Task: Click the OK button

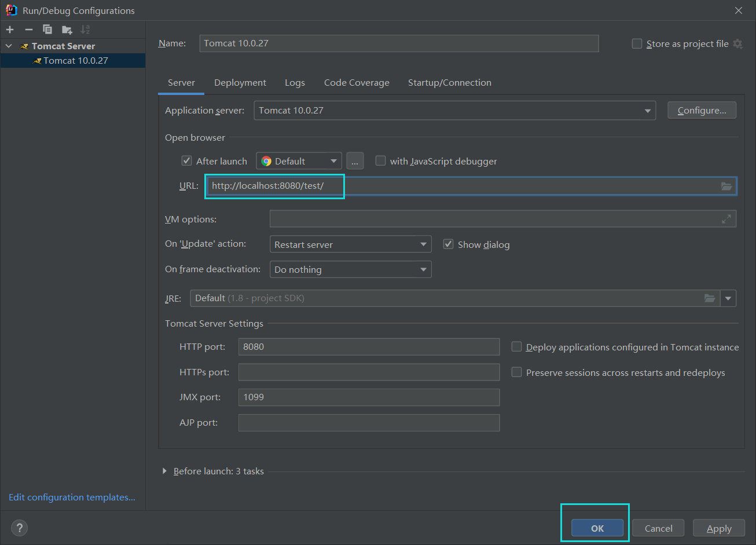Action: click(x=597, y=528)
